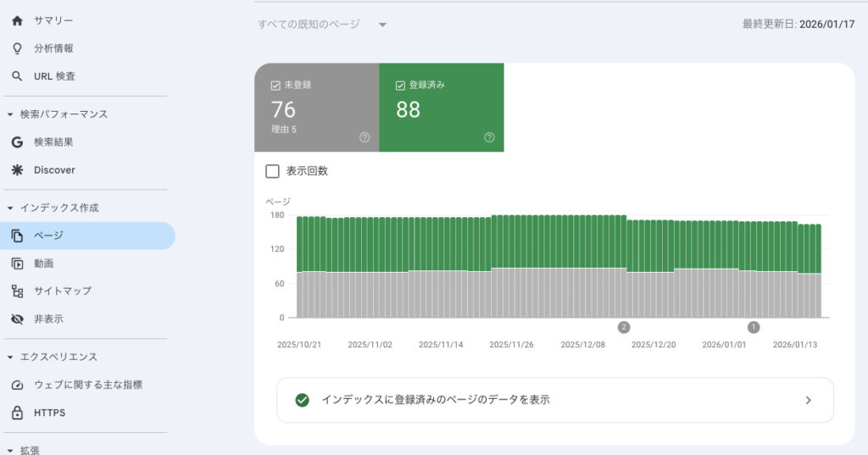Click the 最終更新日: 2026/01/17 text
This screenshot has width=868, height=455.
798,25
